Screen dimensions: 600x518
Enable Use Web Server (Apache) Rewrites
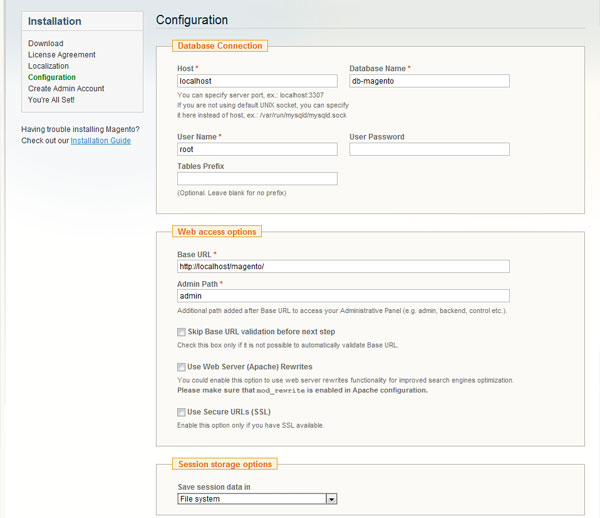(181, 367)
